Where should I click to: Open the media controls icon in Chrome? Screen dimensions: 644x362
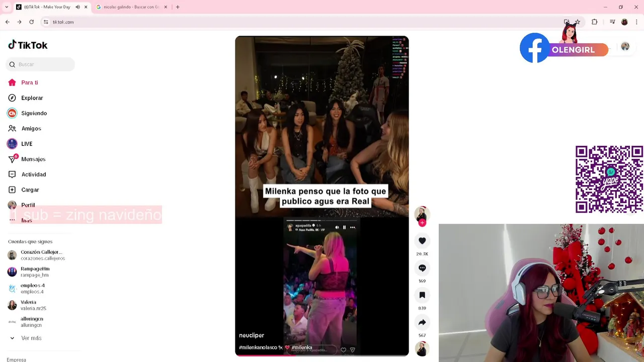click(612, 22)
